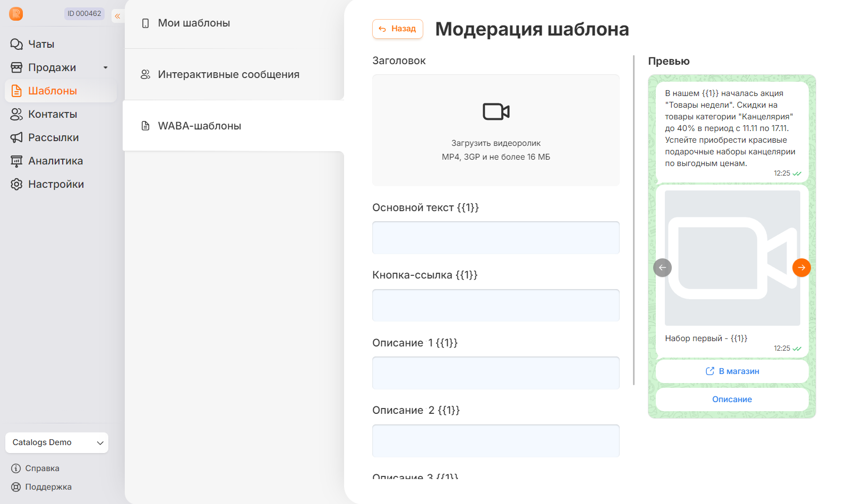Click the Набор первый - {{1}} caption
The height and width of the screenshot is (504, 847).
[706, 338]
